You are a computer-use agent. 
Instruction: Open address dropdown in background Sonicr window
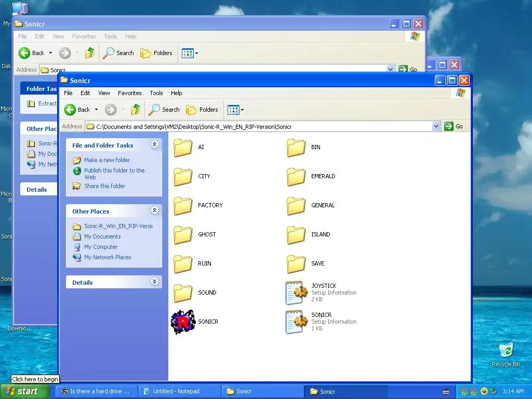tap(391, 69)
